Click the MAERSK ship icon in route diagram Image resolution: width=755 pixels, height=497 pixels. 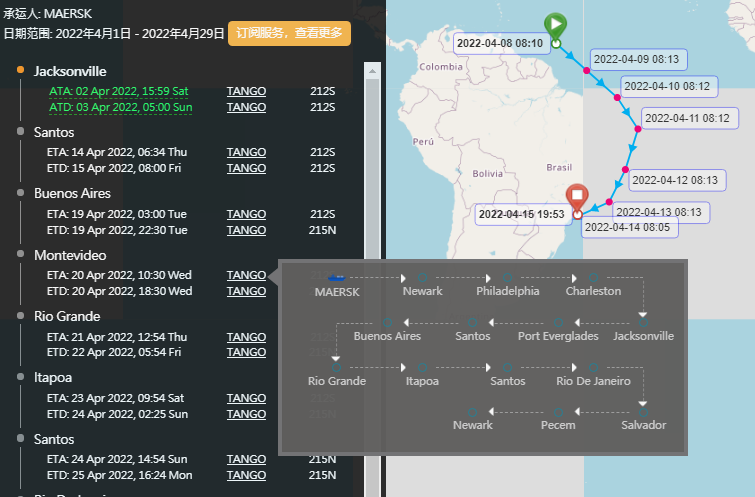click(x=336, y=277)
